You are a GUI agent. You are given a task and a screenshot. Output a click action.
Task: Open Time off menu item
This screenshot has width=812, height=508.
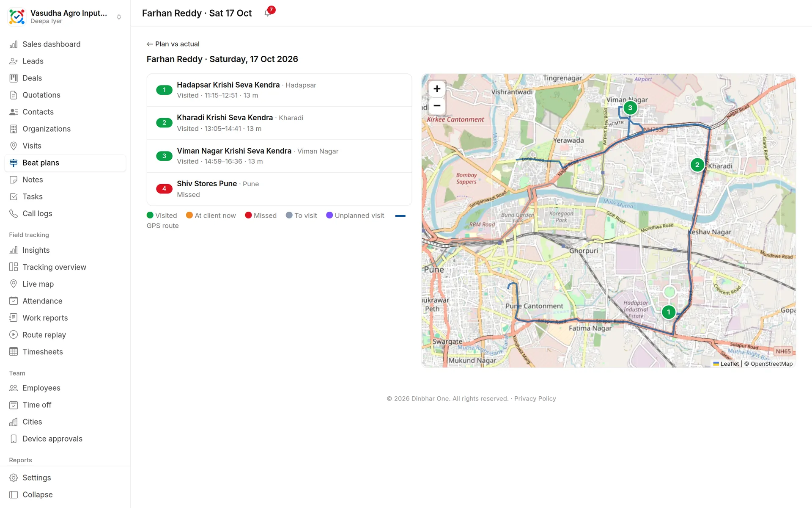(x=65, y=405)
